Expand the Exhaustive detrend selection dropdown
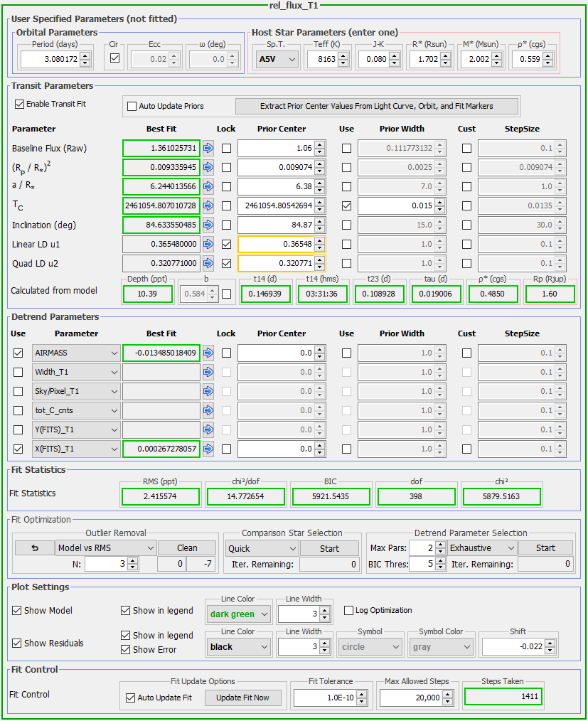The width and height of the screenshot is (588, 721). [481, 548]
